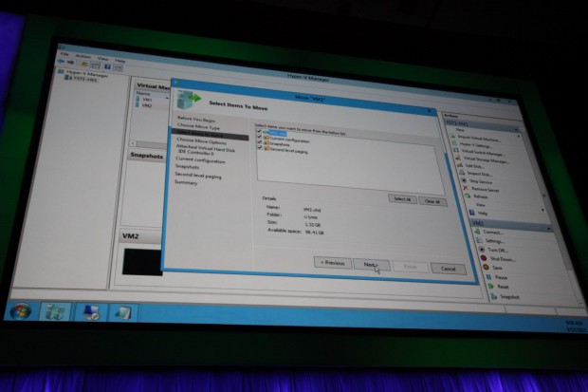Click the Connect icon under VM2 actions

point(477,232)
